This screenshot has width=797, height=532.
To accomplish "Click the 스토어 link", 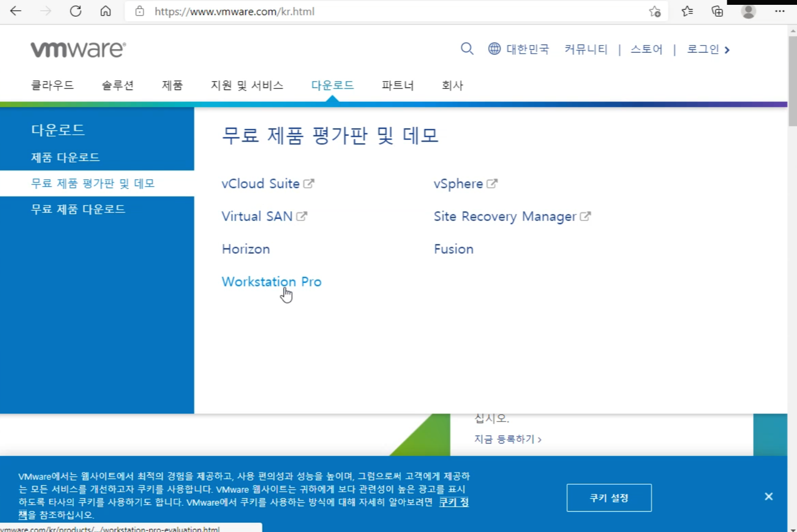I will [x=647, y=49].
